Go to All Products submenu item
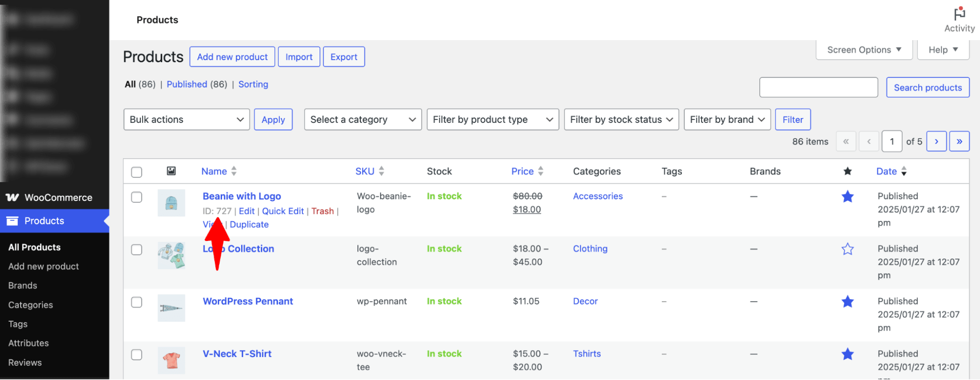Viewport: 980px width, 380px height. pyautogui.click(x=34, y=247)
